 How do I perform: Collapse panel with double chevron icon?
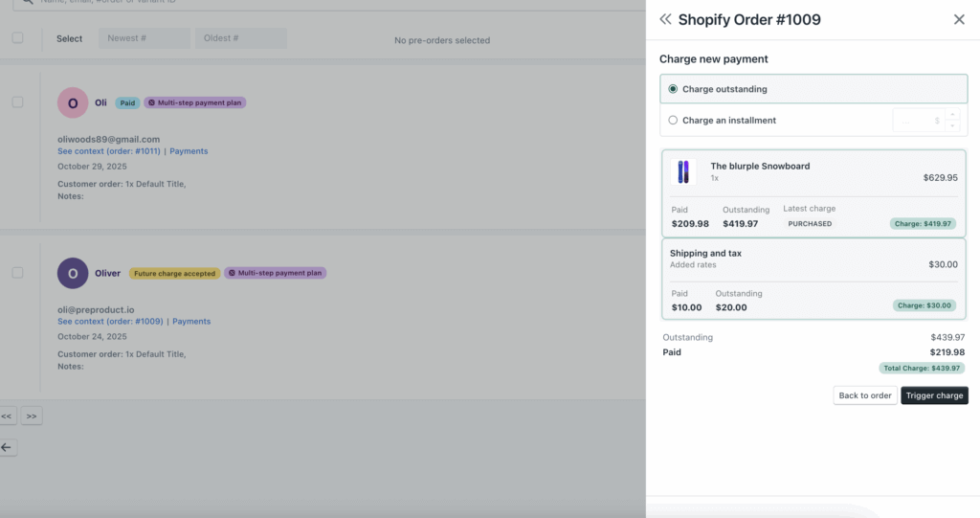(665, 19)
